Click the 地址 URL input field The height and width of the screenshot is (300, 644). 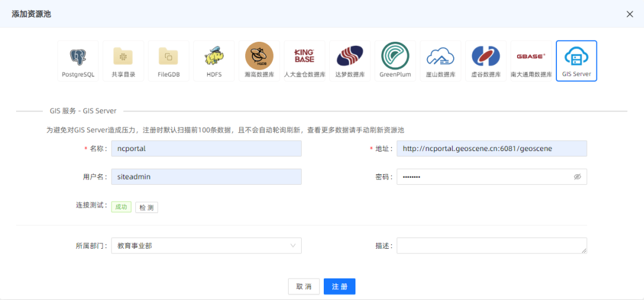coord(491,149)
